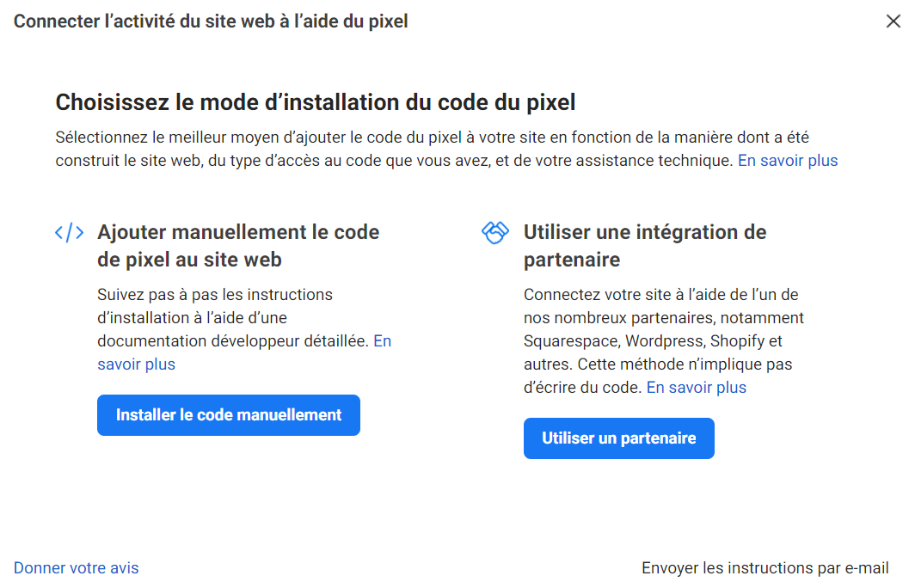Click the Connectez votre site description text
Screen dimensions: 909x588
click(x=660, y=295)
